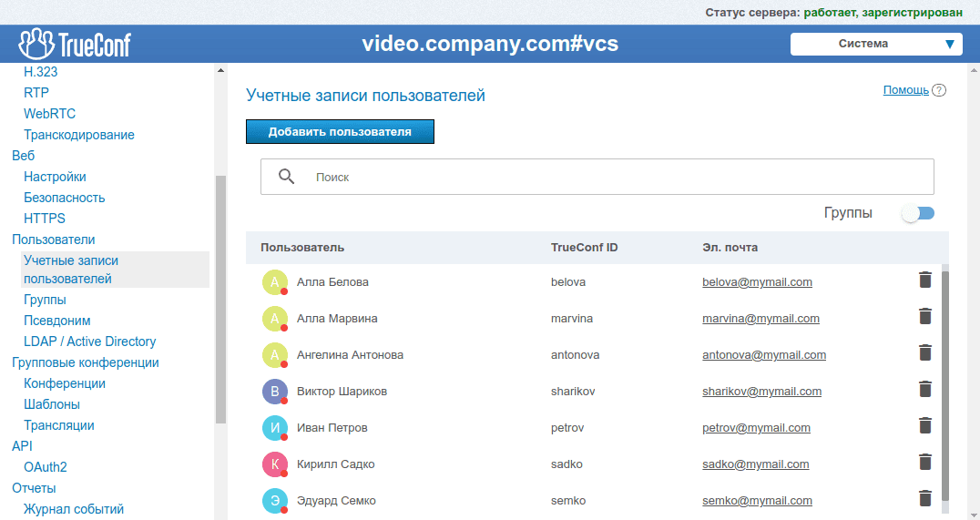Open LDAP / Active Directory
Viewport: 980px width, 520px height.
(90, 342)
